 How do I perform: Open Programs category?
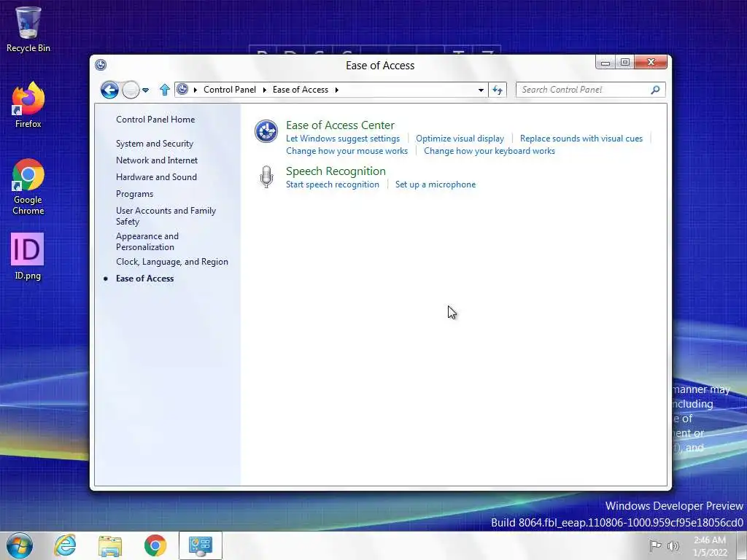[134, 194]
